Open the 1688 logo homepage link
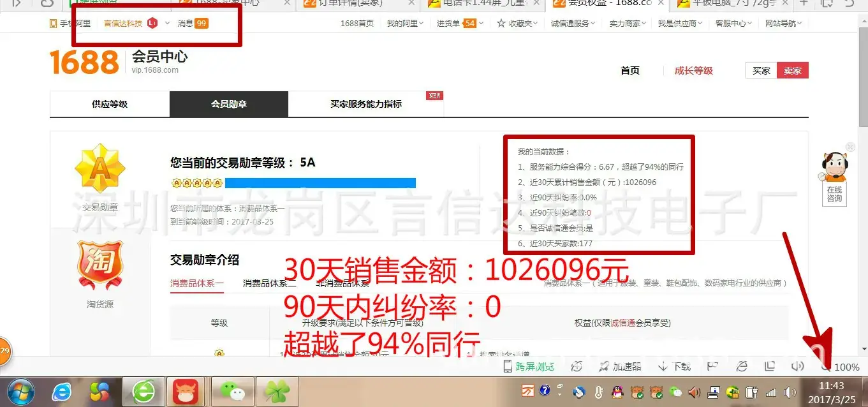Viewport: 868px width, 407px height. click(84, 63)
